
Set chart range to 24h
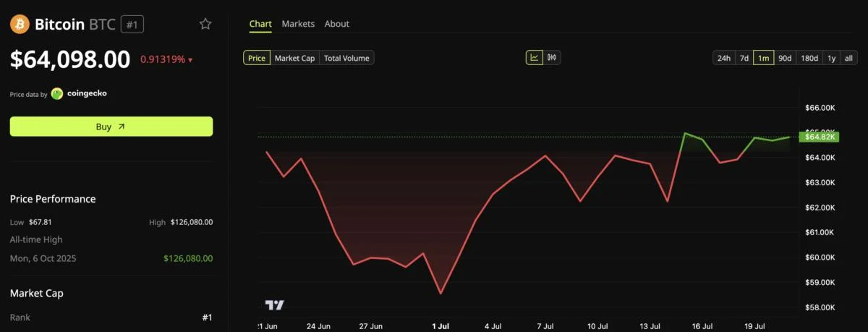click(723, 58)
